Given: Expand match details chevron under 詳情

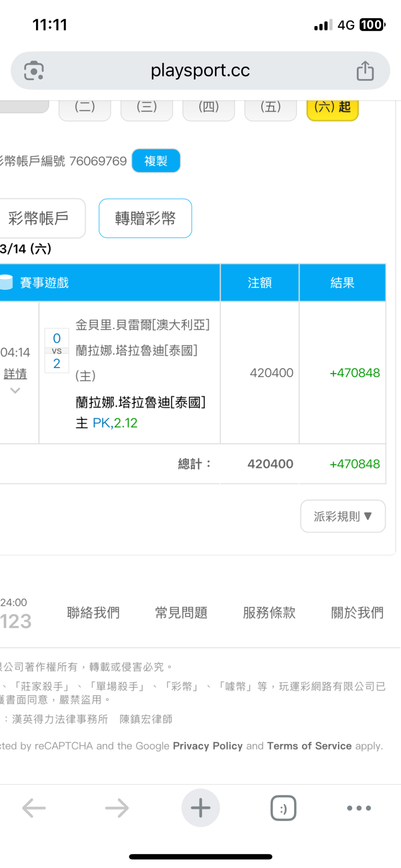Looking at the screenshot, I should (x=15, y=390).
